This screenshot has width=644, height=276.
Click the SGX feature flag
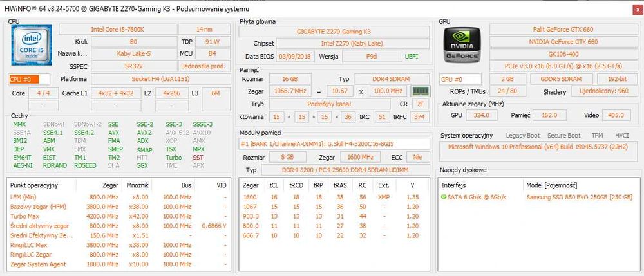pos(142,166)
